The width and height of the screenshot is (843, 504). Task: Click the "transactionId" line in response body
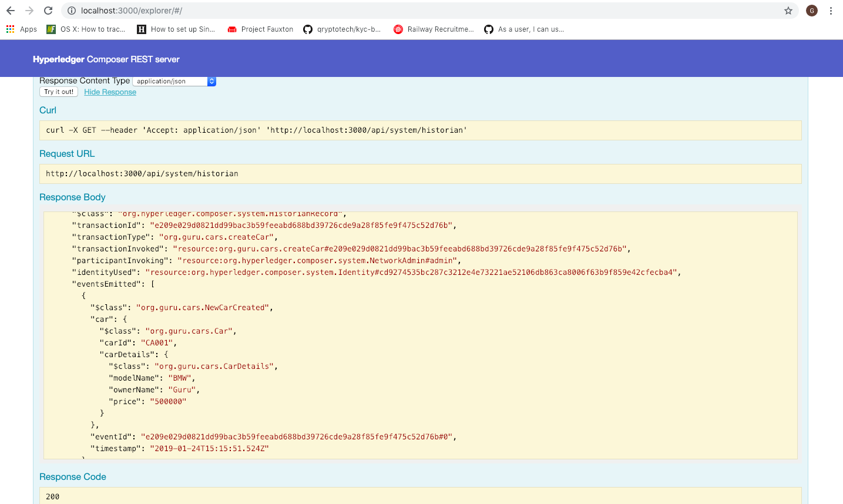[264, 226]
